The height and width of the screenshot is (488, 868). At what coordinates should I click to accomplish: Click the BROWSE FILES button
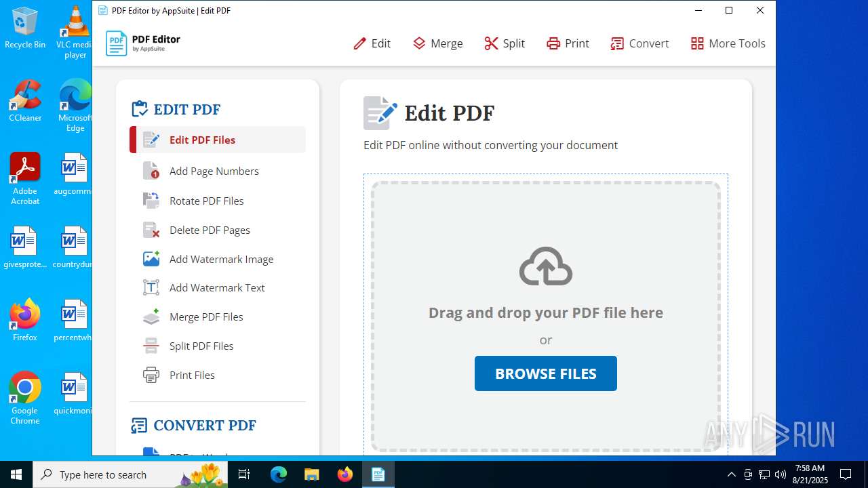[x=546, y=373]
